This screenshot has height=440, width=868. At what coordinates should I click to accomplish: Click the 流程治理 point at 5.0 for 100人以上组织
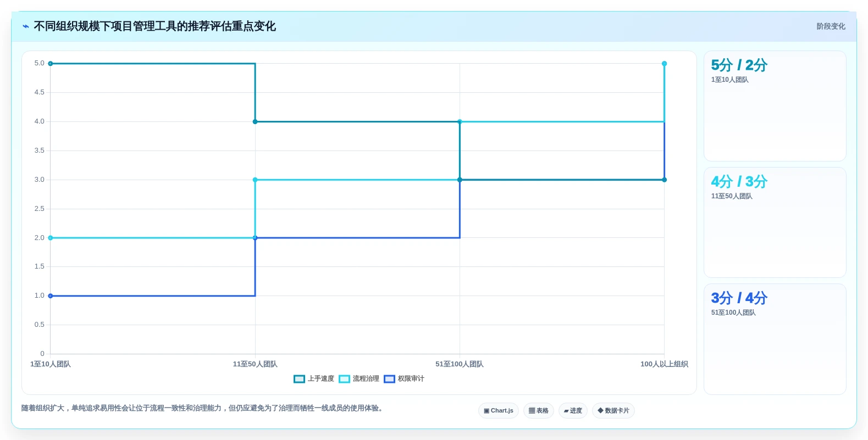point(664,64)
